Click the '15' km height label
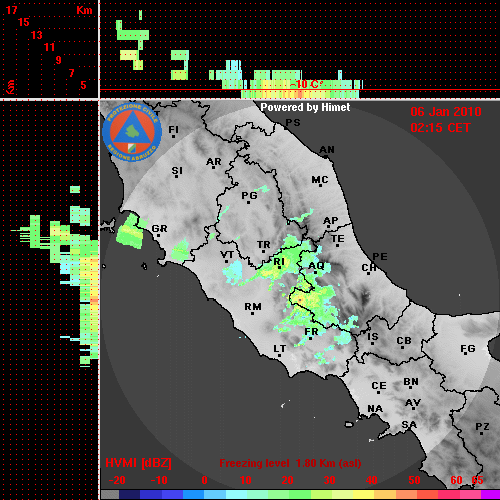Image resolution: width=500 pixels, height=500 pixels. point(24,22)
